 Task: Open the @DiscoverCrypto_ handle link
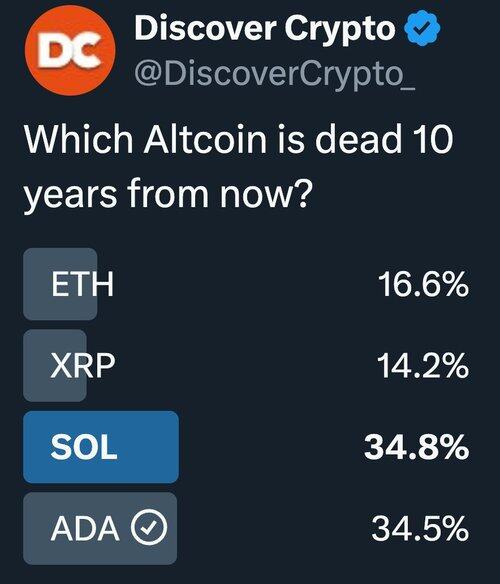[275, 74]
